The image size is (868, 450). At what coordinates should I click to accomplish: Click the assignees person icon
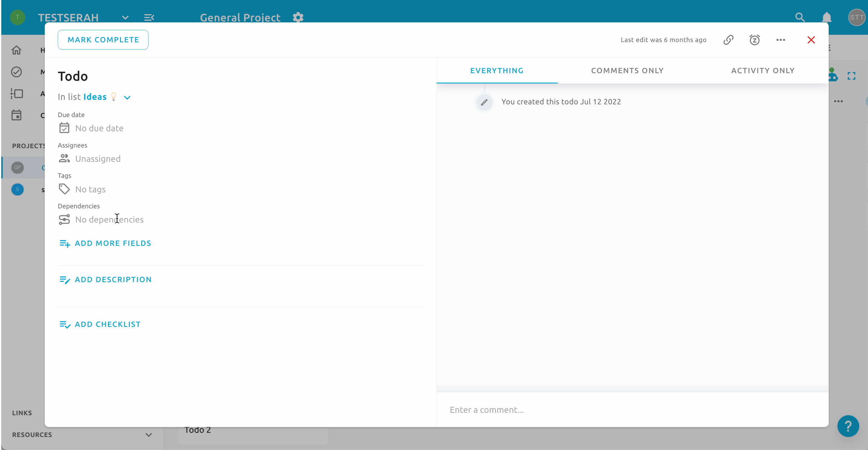[64, 158]
